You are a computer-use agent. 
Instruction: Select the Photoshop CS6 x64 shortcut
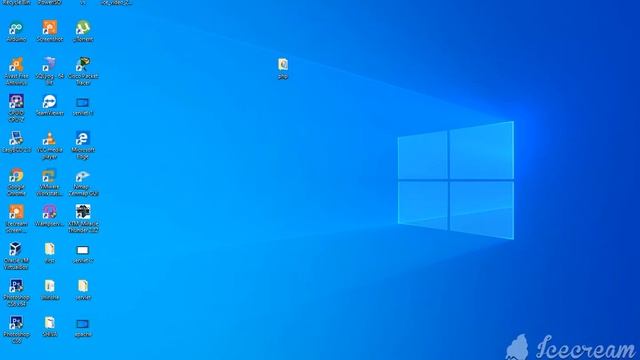click(16, 292)
